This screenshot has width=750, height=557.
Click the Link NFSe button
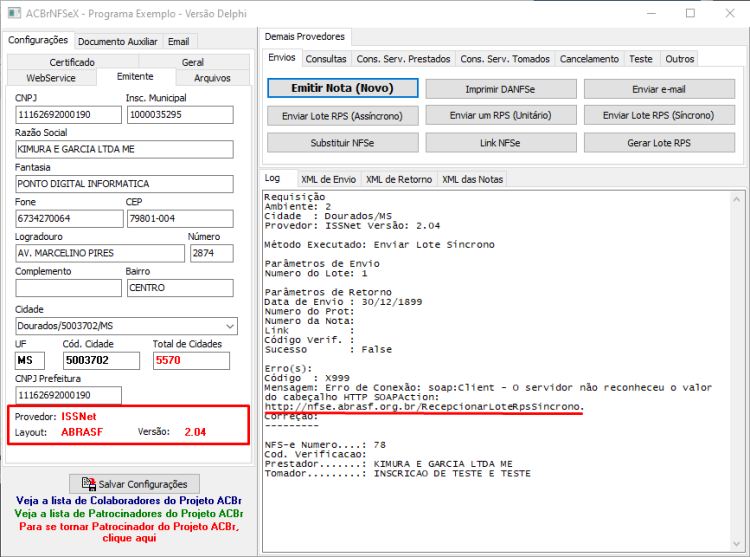coord(500,143)
